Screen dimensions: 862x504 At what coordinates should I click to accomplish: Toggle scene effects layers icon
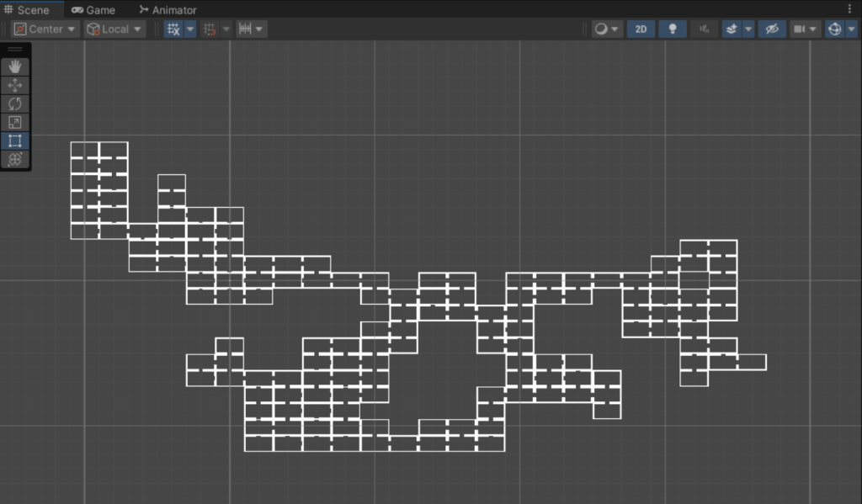[732, 29]
